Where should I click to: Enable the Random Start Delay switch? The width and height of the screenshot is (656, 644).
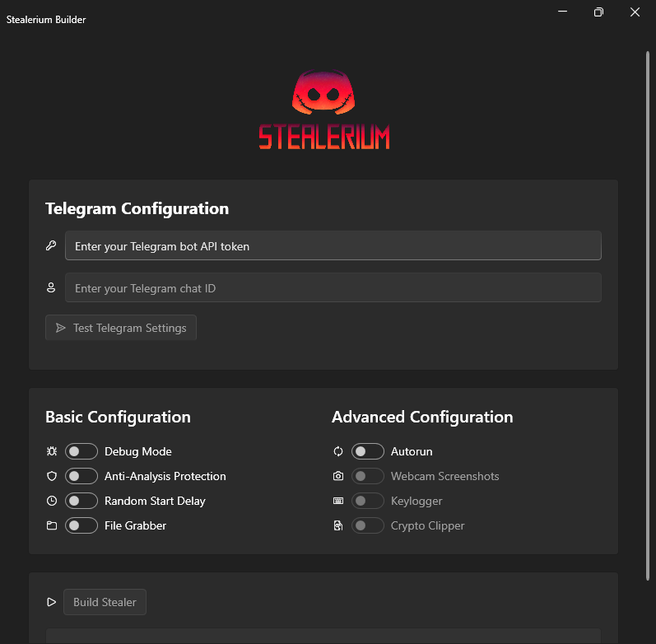pos(81,501)
